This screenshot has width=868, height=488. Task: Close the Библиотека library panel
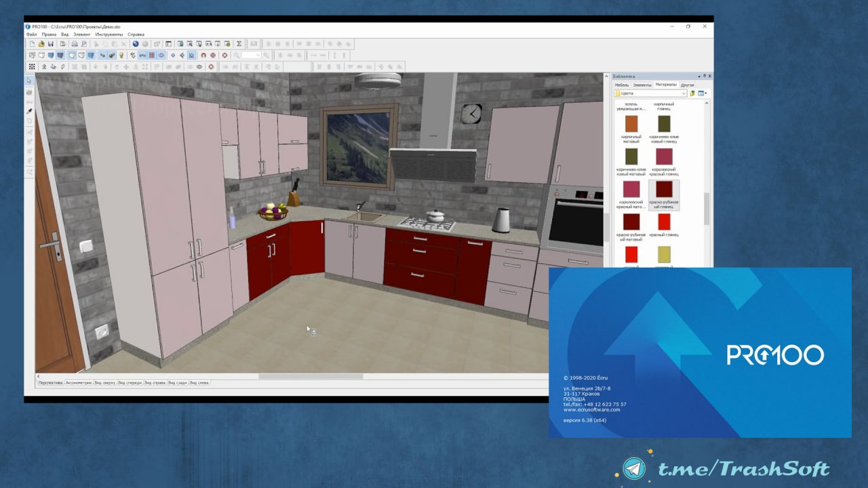click(710, 76)
